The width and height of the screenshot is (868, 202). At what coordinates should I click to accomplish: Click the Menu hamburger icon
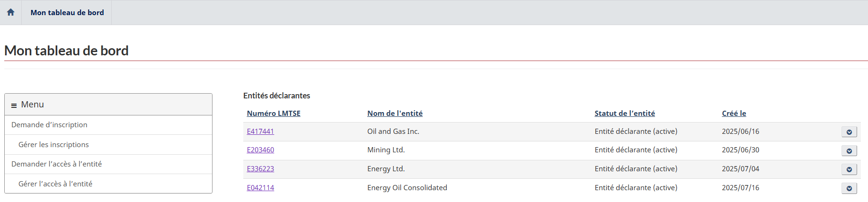[14, 105]
